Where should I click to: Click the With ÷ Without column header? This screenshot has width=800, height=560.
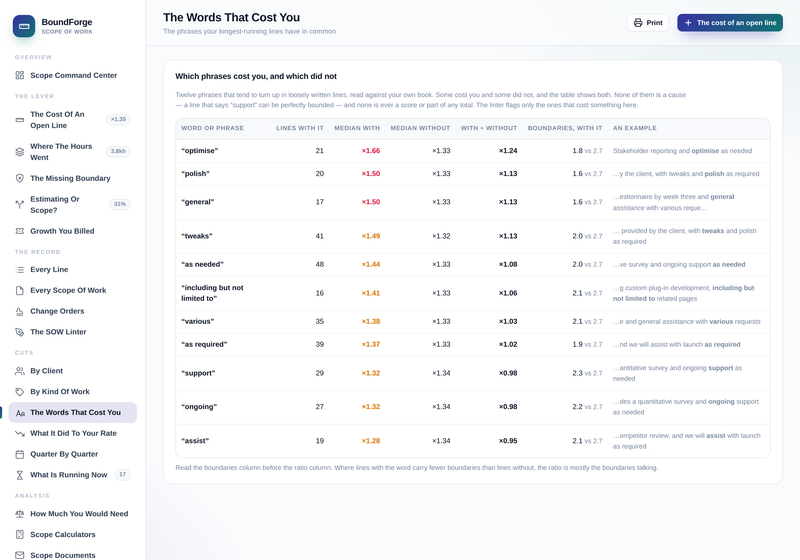point(489,128)
